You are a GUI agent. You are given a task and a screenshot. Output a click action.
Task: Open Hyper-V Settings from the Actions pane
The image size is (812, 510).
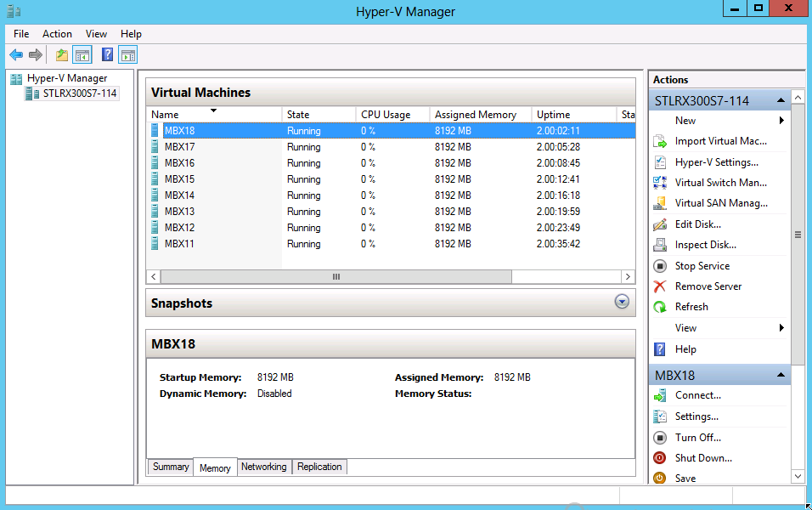click(716, 162)
